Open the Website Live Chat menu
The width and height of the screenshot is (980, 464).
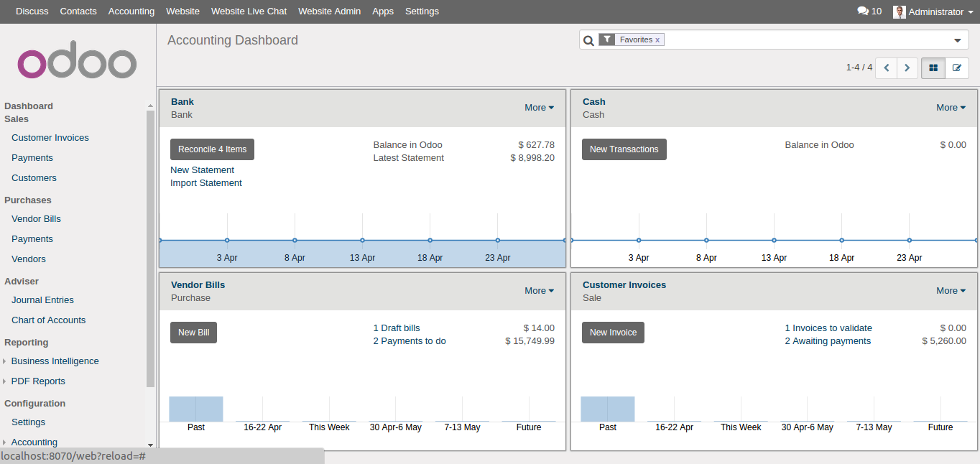pyautogui.click(x=249, y=11)
